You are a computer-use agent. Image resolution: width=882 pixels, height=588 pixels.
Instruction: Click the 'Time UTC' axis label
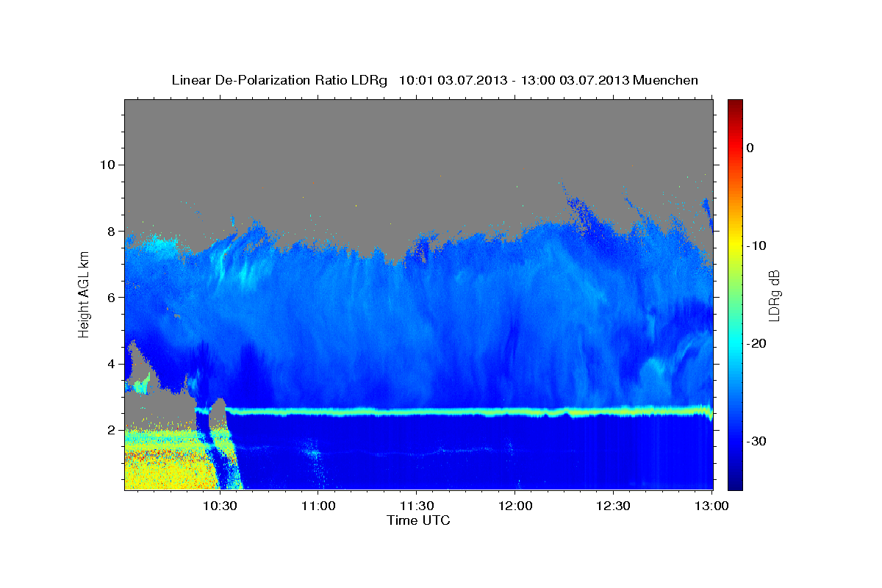click(x=418, y=520)
